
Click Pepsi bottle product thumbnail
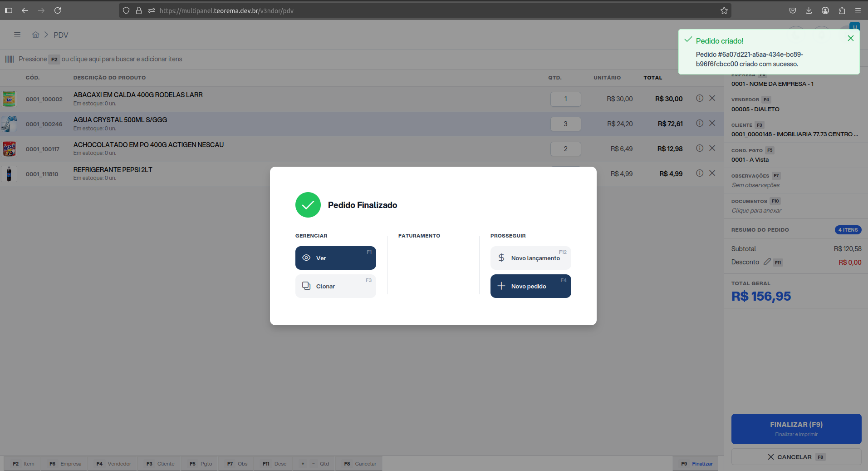(9, 174)
